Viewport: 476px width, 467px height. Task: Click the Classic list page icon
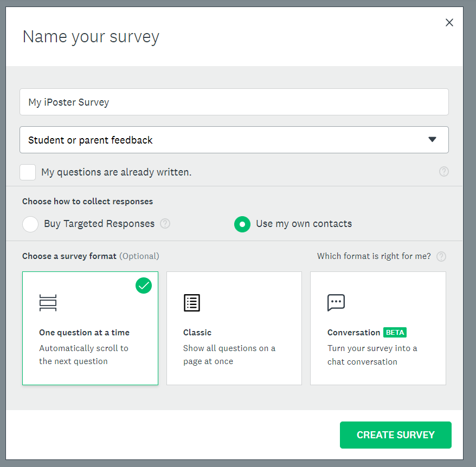coord(192,303)
